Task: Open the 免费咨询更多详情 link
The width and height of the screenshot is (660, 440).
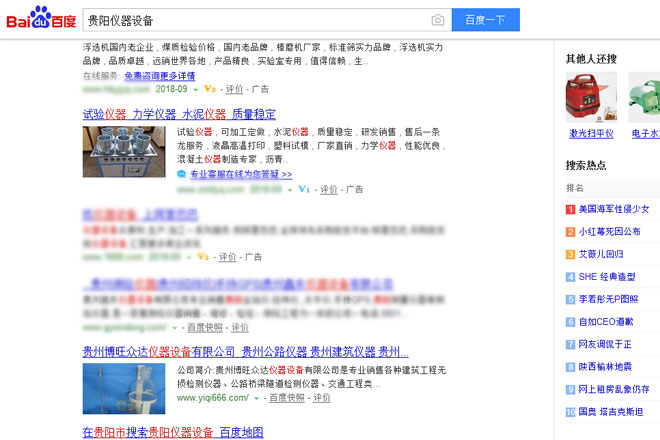Action: (x=160, y=76)
